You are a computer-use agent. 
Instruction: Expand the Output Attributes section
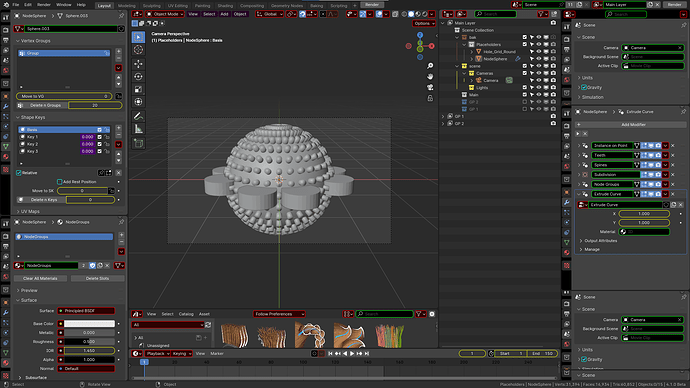point(600,241)
